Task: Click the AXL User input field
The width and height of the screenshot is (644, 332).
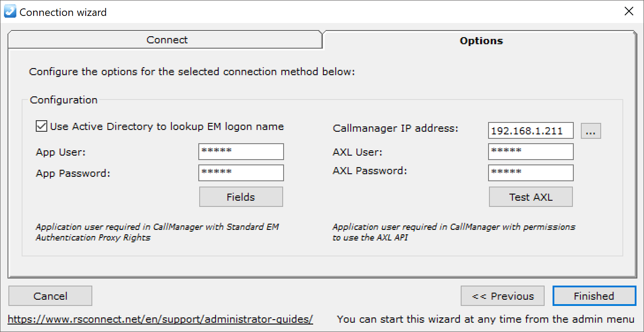Action: coord(531,152)
